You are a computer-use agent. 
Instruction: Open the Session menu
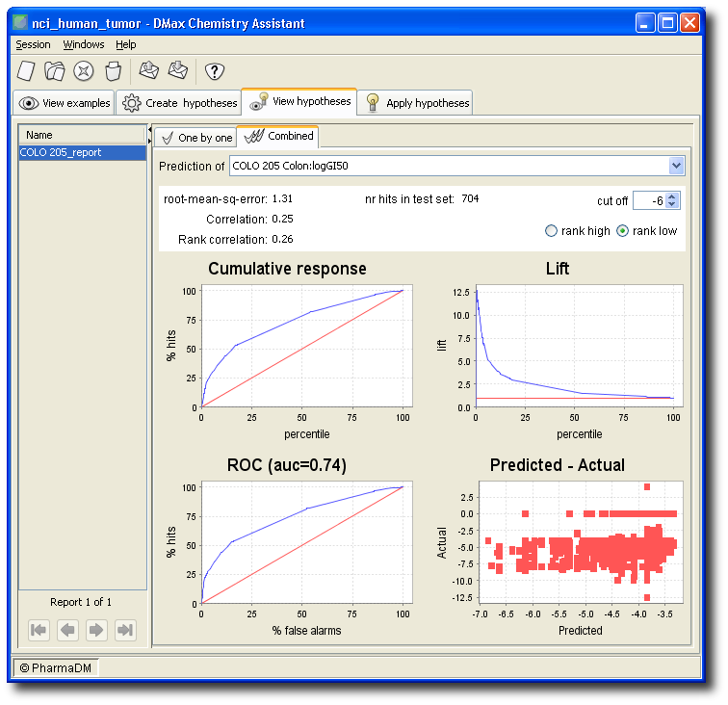click(33, 44)
